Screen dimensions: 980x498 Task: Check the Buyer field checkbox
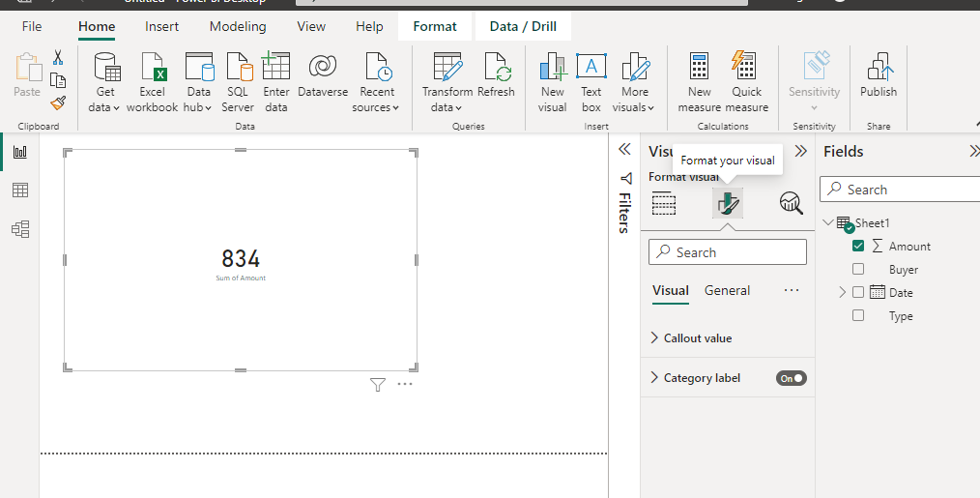[858, 269]
